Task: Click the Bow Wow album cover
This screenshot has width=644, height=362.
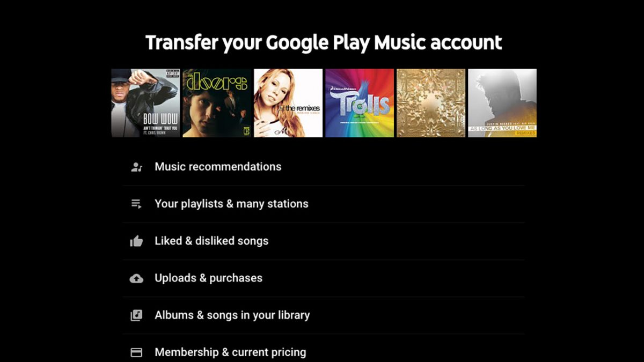Action: [145, 103]
